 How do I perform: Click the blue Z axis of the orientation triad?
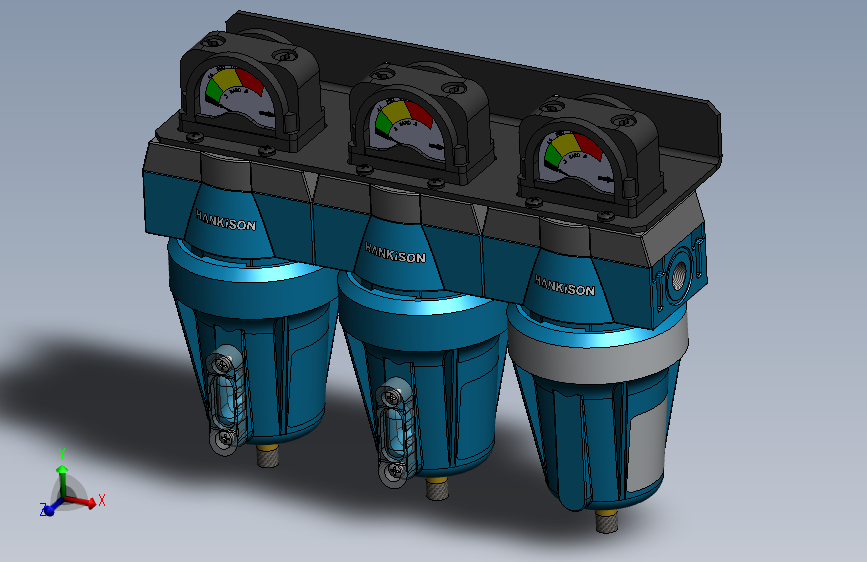pos(52,507)
